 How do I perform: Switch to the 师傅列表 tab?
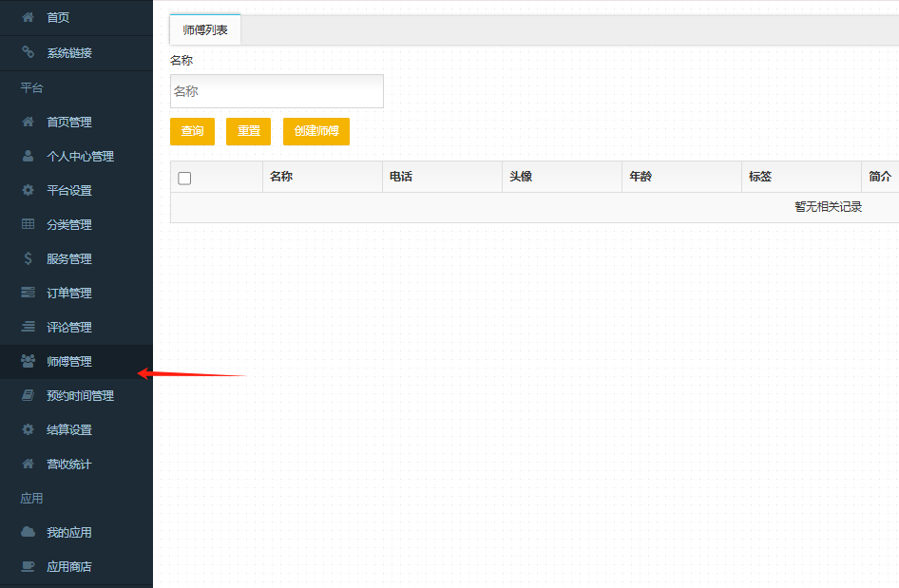[205, 30]
